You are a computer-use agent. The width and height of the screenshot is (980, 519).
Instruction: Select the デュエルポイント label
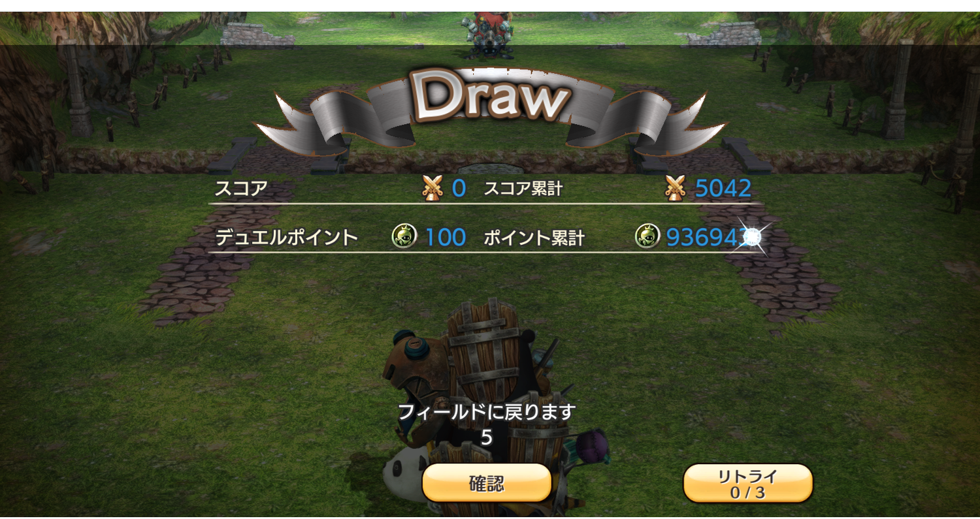(286, 237)
